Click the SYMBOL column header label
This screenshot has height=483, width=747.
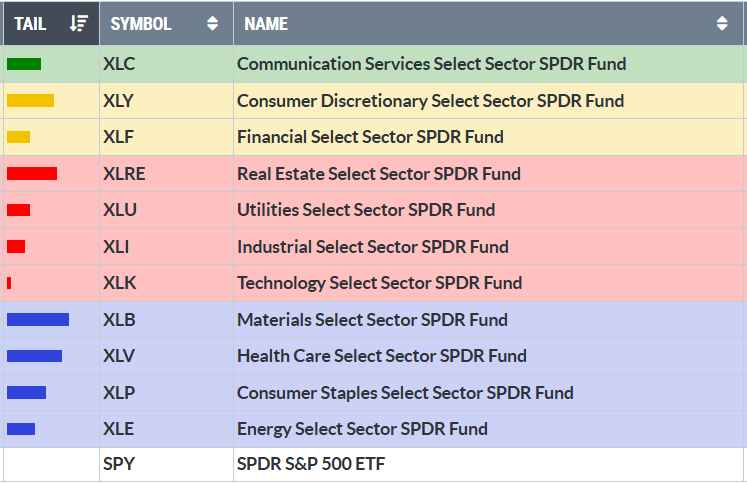point(141,23)
